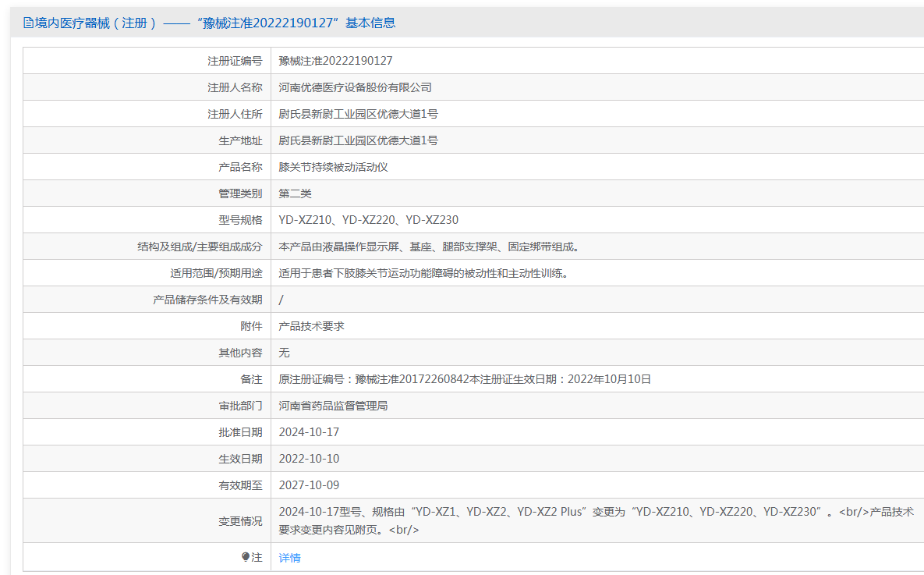Select management category value 第二类
Image resolution: width=924 pixels, height=575 pixels.
click(x=295, y=193)
